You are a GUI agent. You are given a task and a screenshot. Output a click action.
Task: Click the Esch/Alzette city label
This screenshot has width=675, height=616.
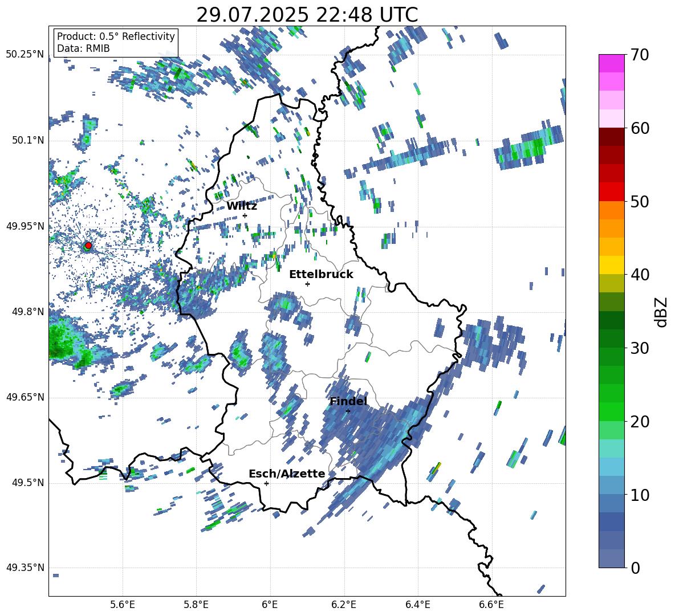[287, 474]
